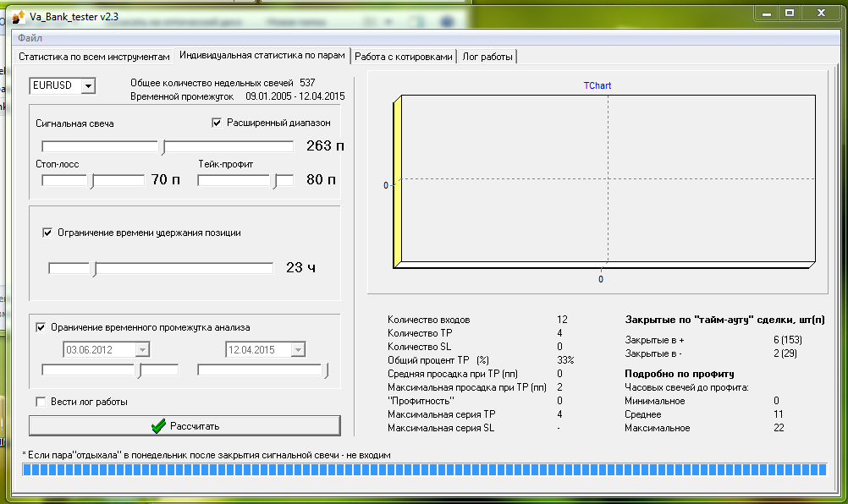This screenshot has width=848, height=504.
Task: Click the Среднее value 11
Action: pos(779,414)
